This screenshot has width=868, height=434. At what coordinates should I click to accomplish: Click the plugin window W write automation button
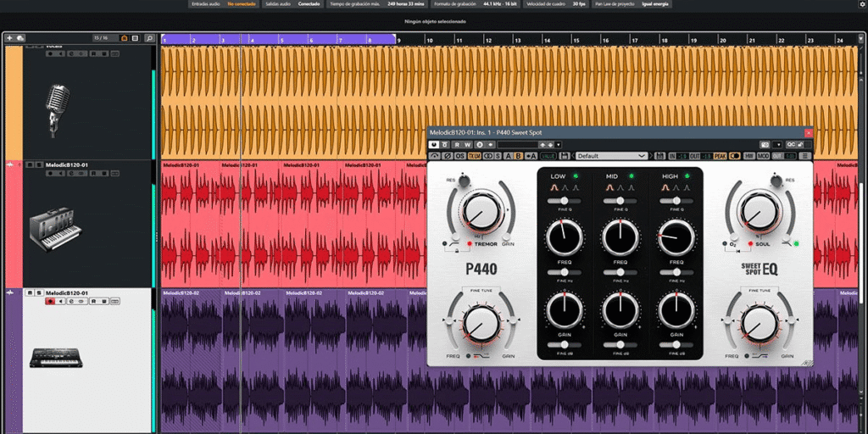(x=468, y=144)
